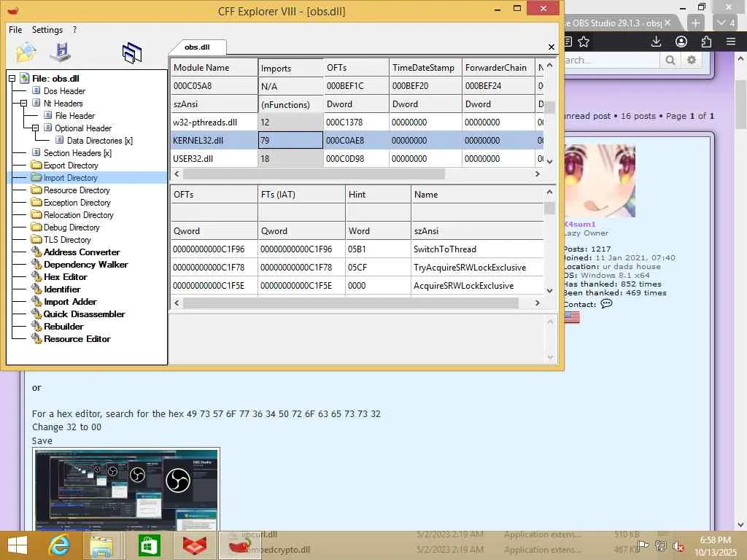Open the Resource Directory folder icon
747x560 pixels.
coord(36,190)
